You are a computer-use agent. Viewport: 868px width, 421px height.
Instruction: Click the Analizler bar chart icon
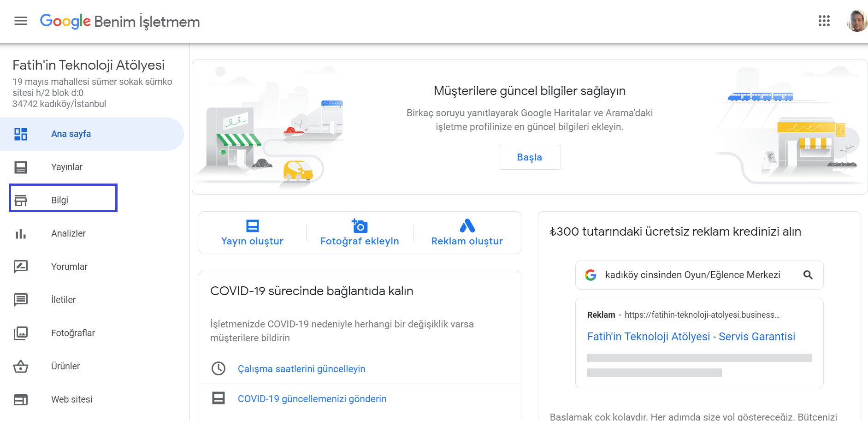(21, 234)
